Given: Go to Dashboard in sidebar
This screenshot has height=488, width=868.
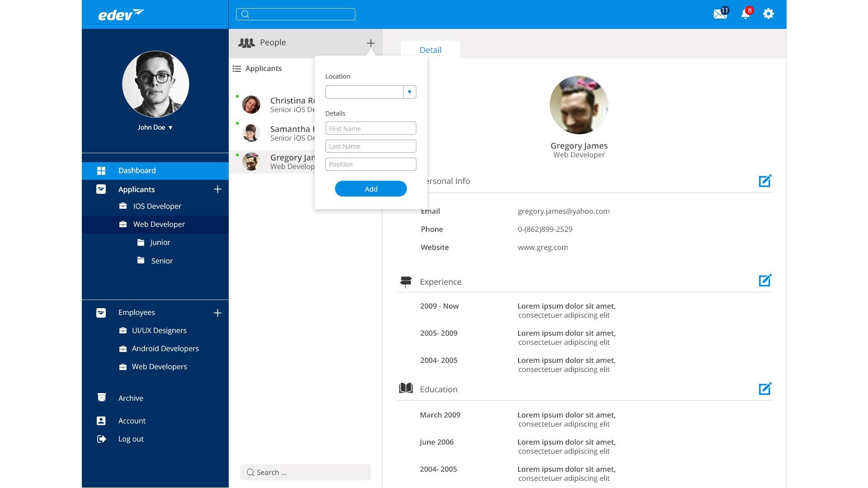Looking at the screenshot, I should 137,171.
